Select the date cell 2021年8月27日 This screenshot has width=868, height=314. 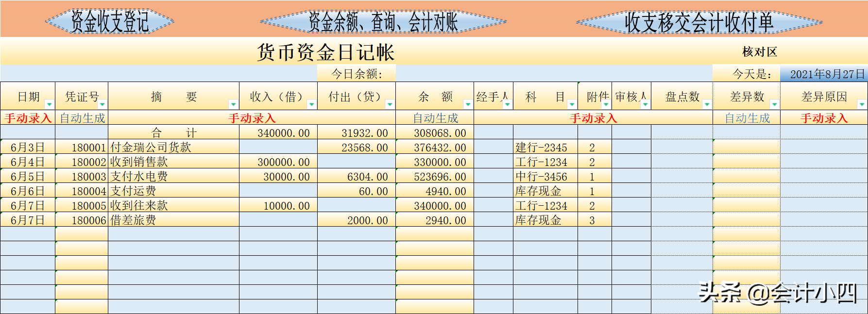click(x=824, y=74)
